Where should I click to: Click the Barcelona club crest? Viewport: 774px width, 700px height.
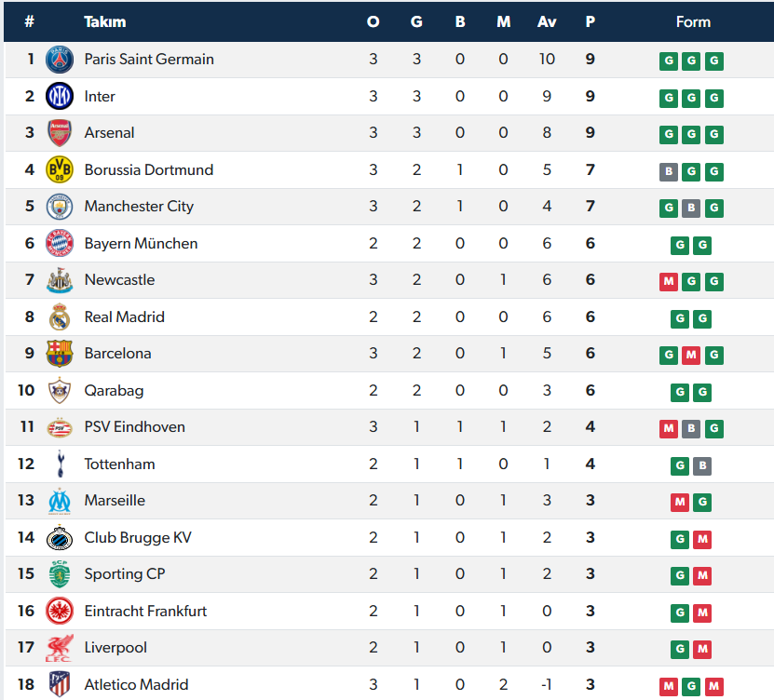(60, 354)
